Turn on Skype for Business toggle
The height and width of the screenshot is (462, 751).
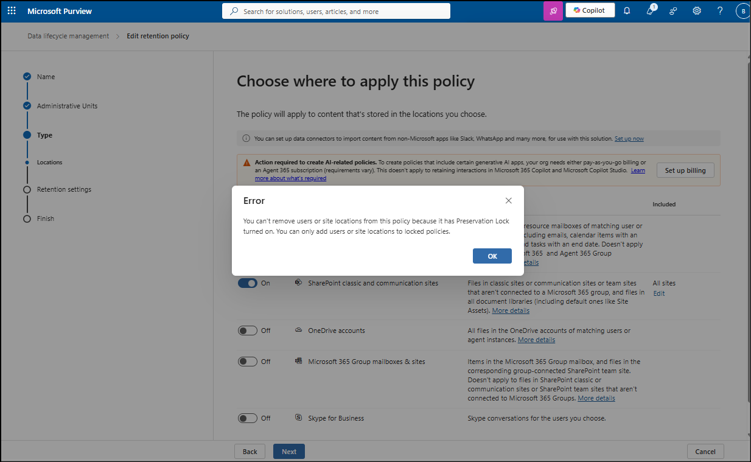[248, 418]
